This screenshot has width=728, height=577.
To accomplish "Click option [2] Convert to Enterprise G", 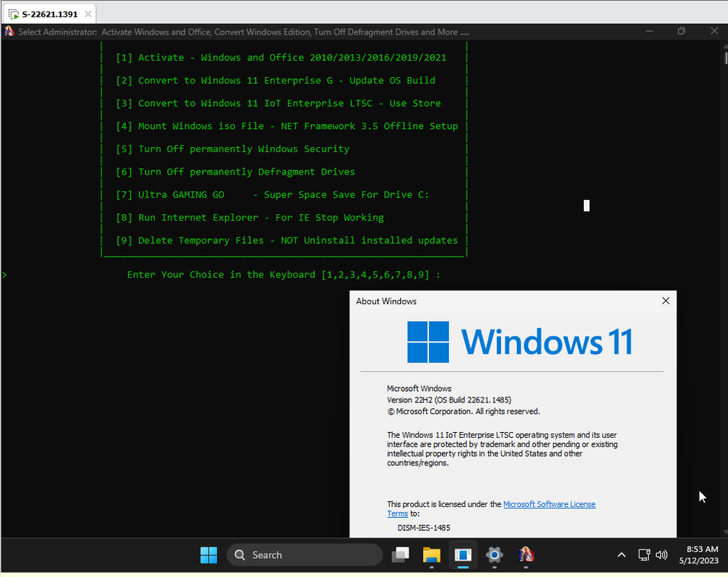I will (x=275, y=80).
